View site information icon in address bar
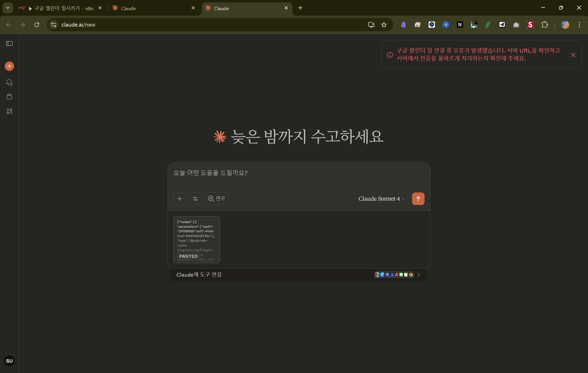The image size is (588, 373). pos(54,25)
